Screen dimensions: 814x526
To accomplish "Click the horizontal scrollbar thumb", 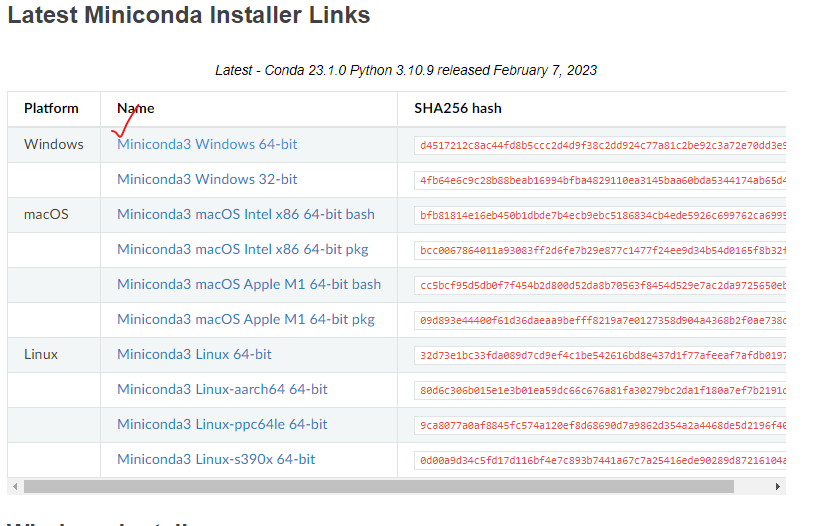I will click(x=379, y=487).
